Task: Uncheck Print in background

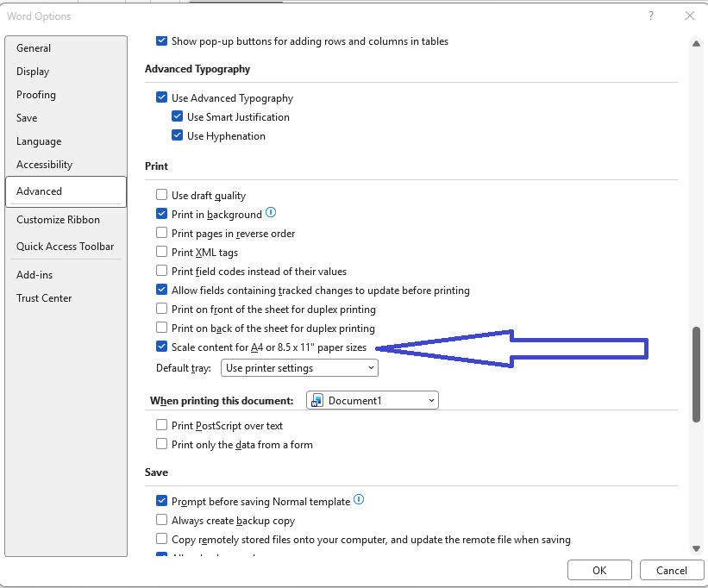Action: (161, 214)
